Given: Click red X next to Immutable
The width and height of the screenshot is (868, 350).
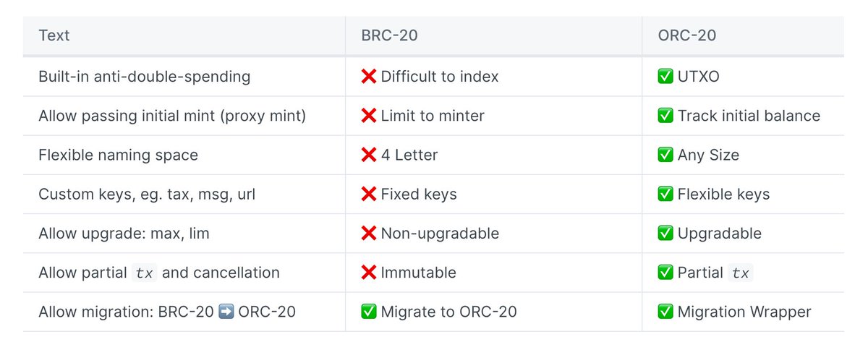Looking at the screenshot, I should [369, 273].
